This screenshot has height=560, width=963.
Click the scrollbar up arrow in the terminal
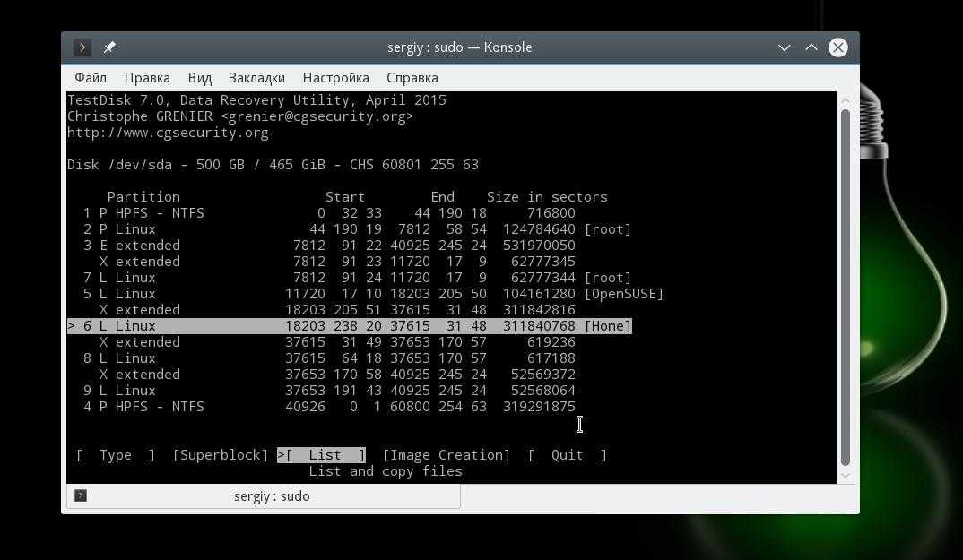pyautogui.click(x=845, y=99)
